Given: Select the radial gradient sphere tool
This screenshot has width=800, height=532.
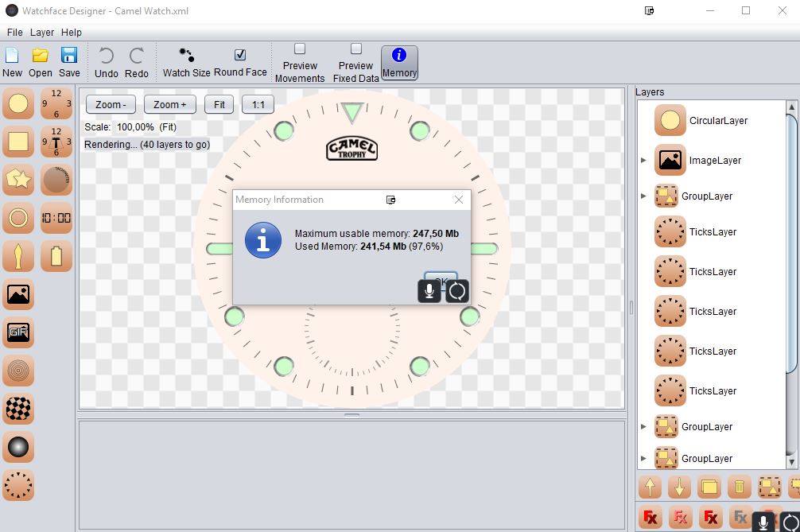Looking at the screenshot, I should 18,447.
